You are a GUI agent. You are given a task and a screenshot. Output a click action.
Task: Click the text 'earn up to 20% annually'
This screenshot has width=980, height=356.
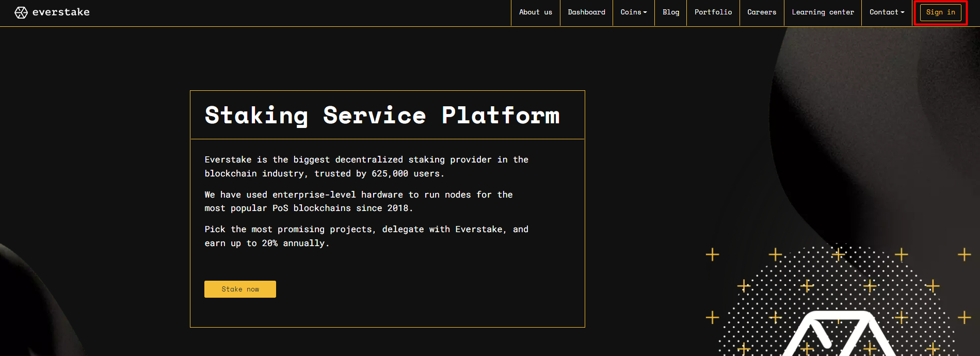266,244
